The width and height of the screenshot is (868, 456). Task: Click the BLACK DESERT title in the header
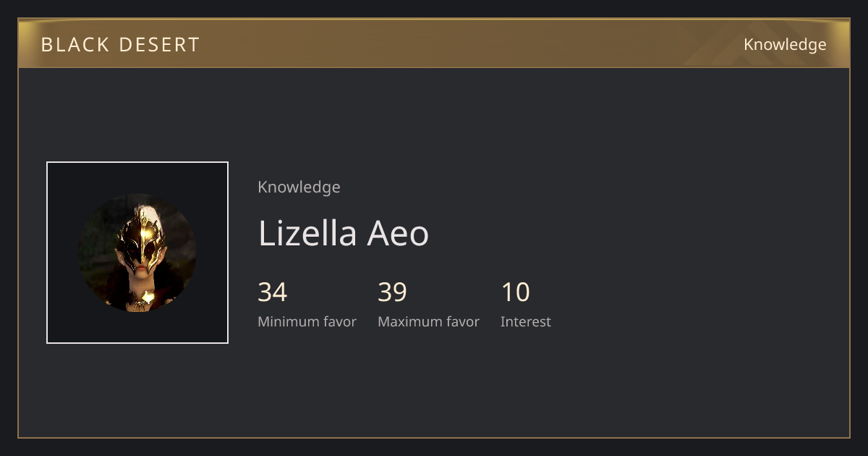point(120,45)
